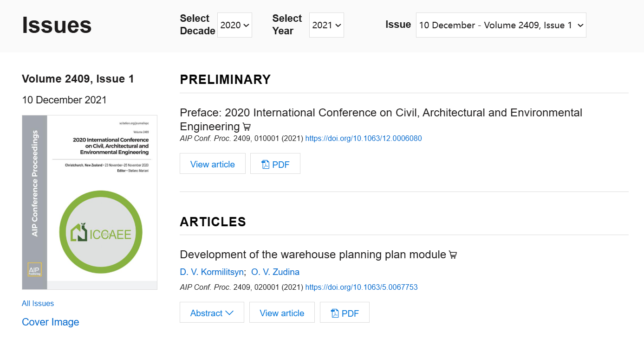Open author O. V. Zudina link

click(275, 272)
